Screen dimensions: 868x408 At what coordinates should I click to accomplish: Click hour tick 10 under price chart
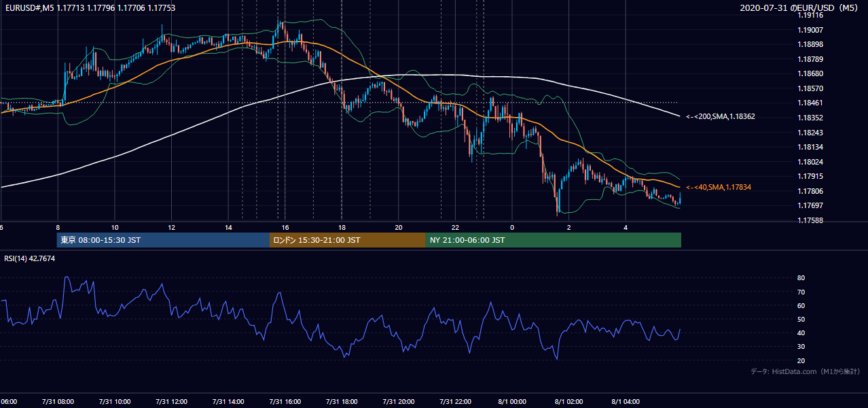coord(115,227)
